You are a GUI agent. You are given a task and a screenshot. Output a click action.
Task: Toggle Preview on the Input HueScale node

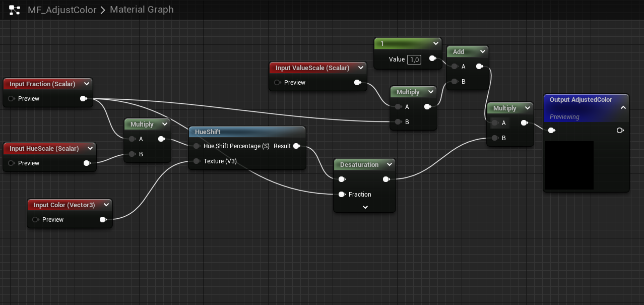[x=12, y=163]
